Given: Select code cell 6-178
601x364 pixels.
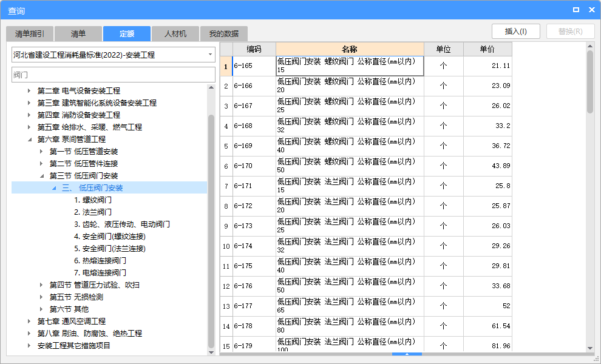Looking at the screenshot, I should [x=254, y=326].
